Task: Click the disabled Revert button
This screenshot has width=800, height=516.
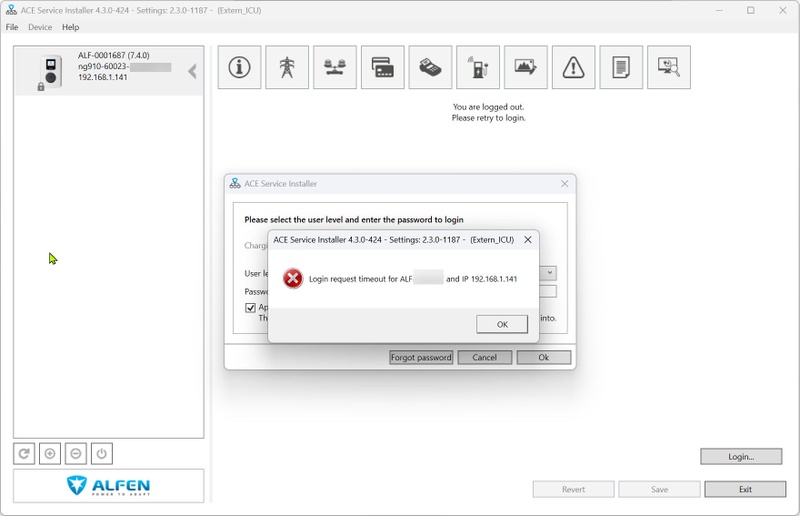Action: click(573, 489)
